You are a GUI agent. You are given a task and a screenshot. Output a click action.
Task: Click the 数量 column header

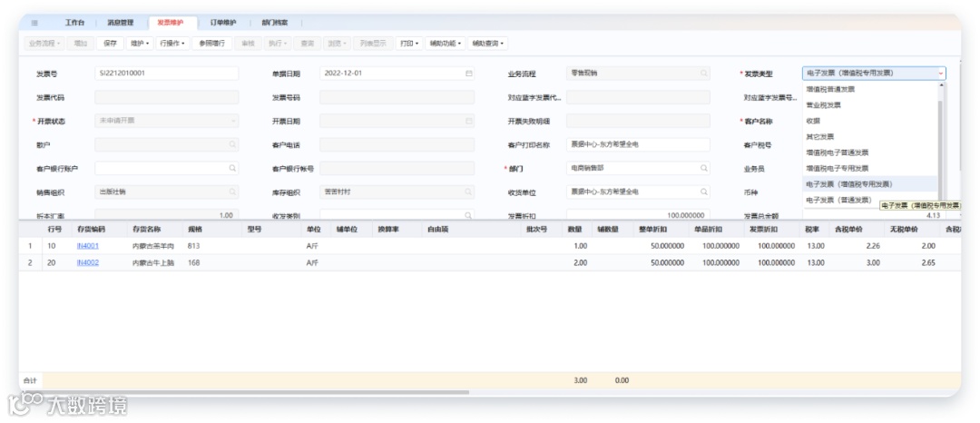(575, 230)
